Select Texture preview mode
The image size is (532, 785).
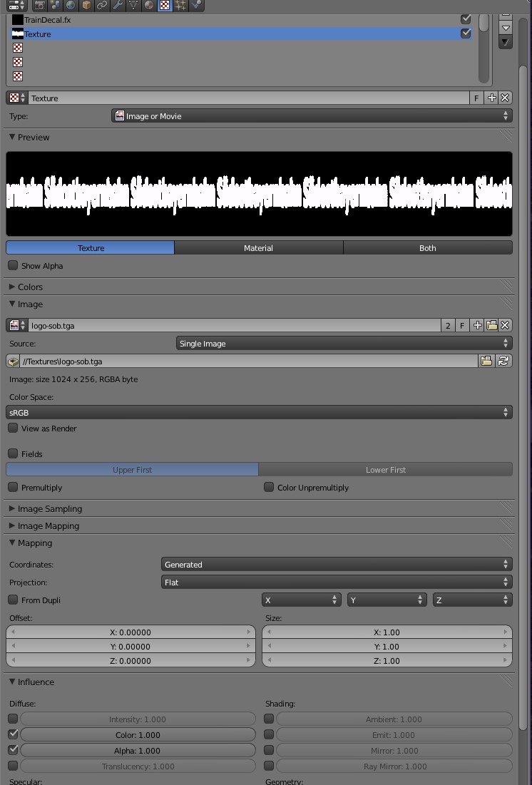[90, 248]
